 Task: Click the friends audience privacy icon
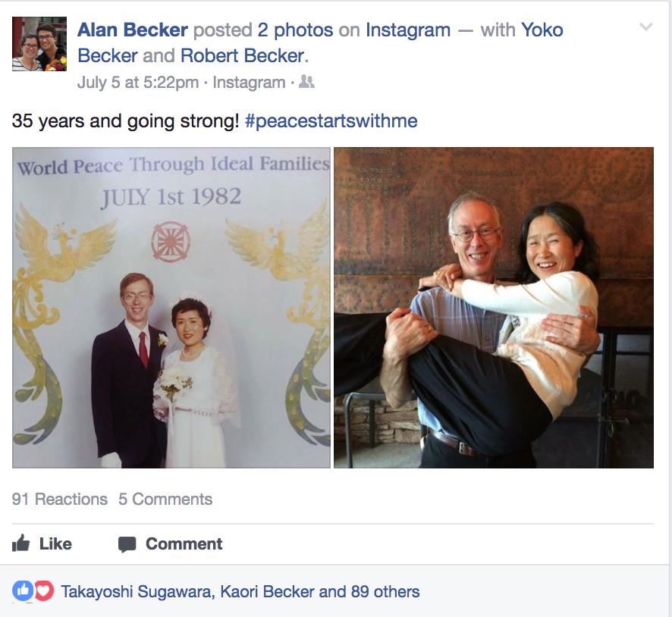point(306,82)
